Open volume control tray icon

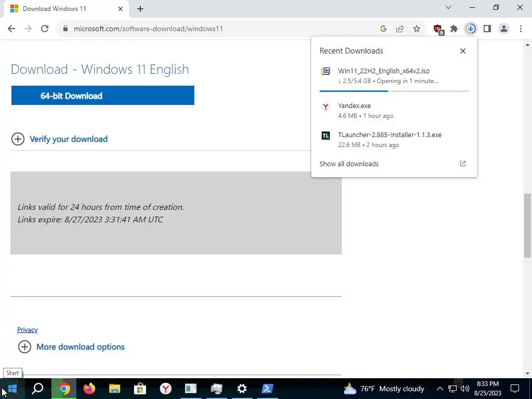465,389
